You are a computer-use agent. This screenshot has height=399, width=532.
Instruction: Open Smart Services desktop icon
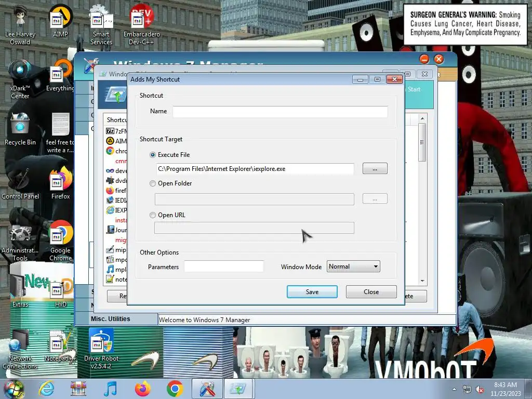click(x=101, y=25)
